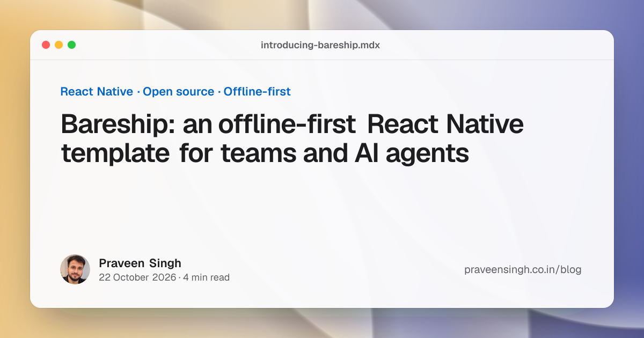Click the date and read time "22 October 2026 · 4 min read"
This screenshot has height=338, width=644.
[x=164, y=277]
